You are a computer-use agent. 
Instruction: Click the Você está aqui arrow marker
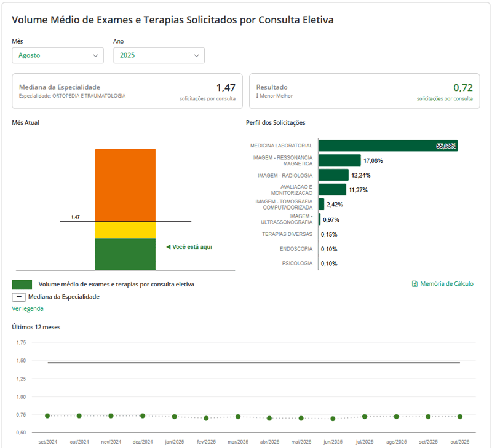(168, 247)
